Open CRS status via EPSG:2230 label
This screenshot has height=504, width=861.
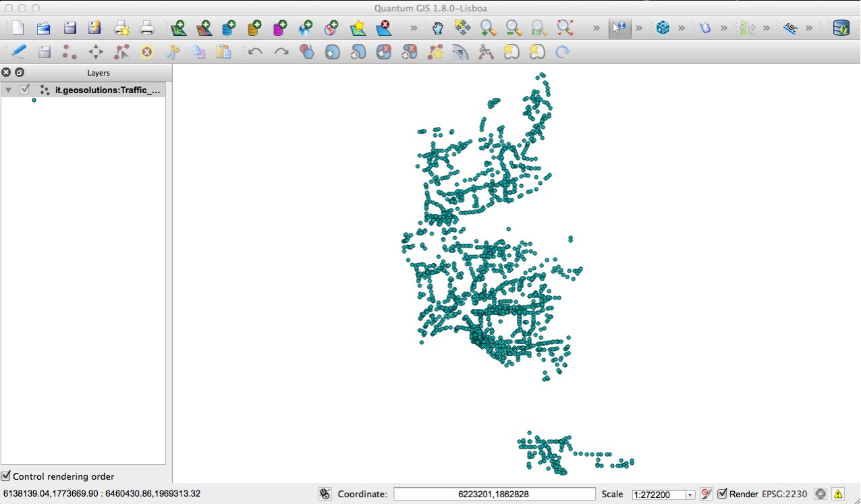tap(784, 494)
